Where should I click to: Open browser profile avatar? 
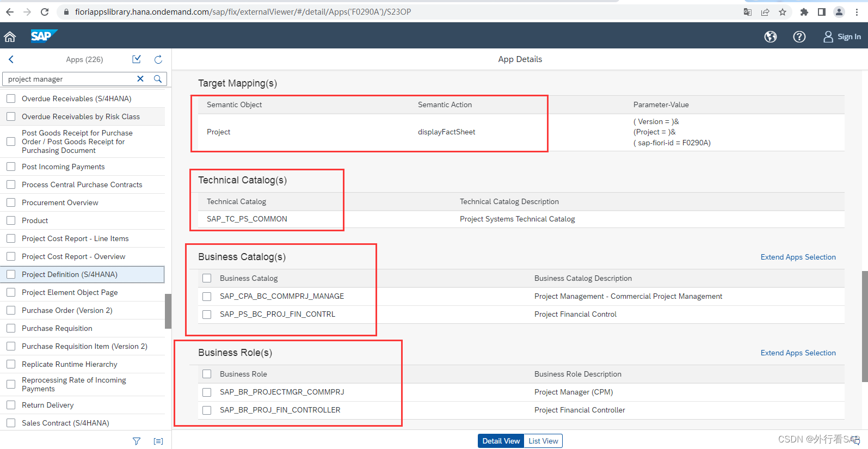839,12
